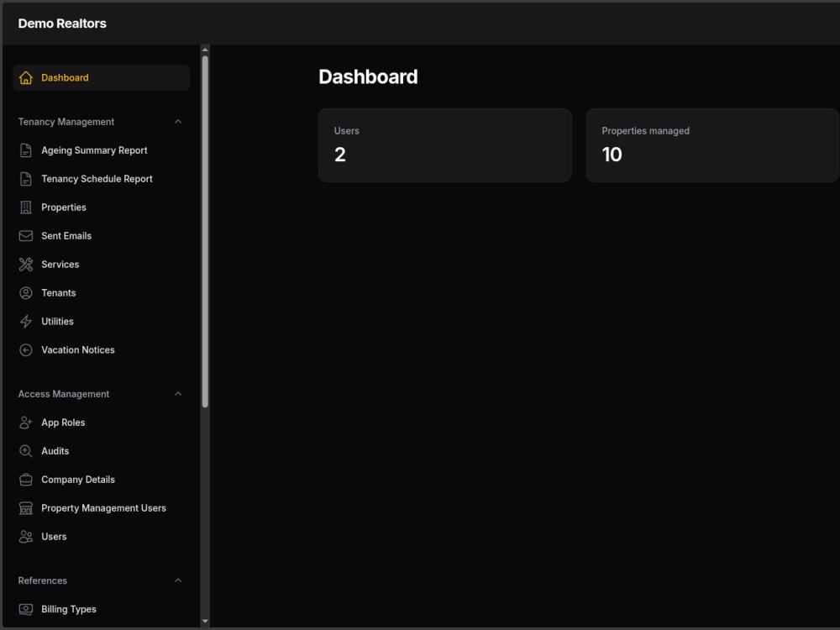Click the Properties building icon
The width and height of the screenshot is (840, 630).
(x=26, y=207)
